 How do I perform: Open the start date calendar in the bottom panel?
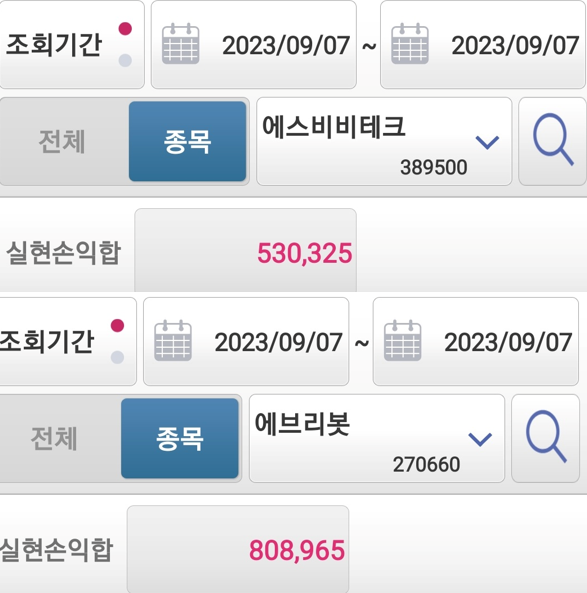(173, 341)
